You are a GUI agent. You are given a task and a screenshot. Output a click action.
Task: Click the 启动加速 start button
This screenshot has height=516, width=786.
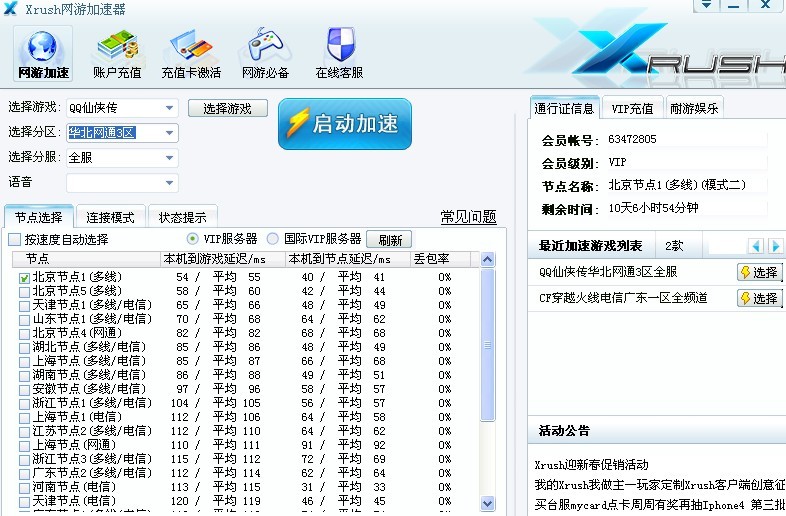[345, 124]
